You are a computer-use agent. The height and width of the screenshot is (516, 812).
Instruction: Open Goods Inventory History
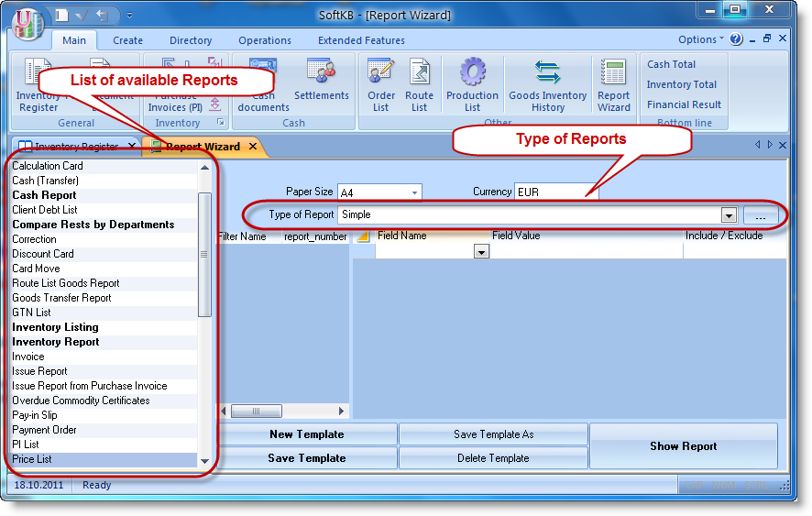[547, 85]
